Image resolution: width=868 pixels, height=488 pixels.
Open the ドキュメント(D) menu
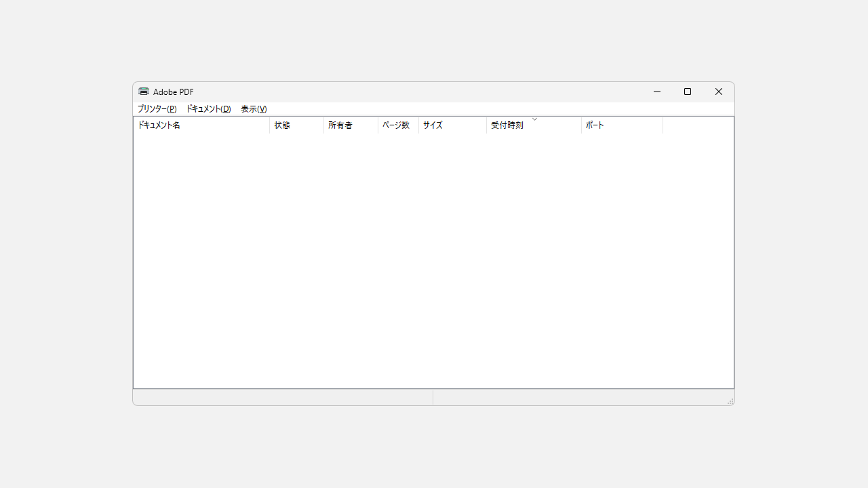tap(208, 109)
